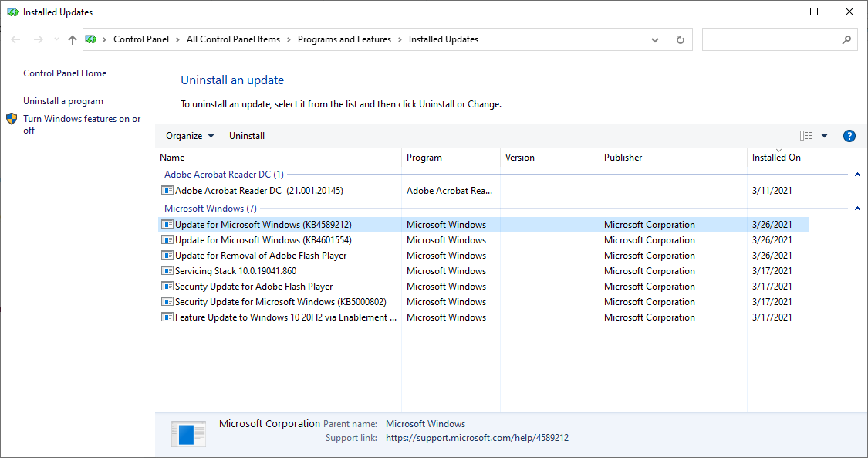868x458 pixels.
Task: Click the Adobe Acrobat Reader DC update icon
Action: point(167,191)
